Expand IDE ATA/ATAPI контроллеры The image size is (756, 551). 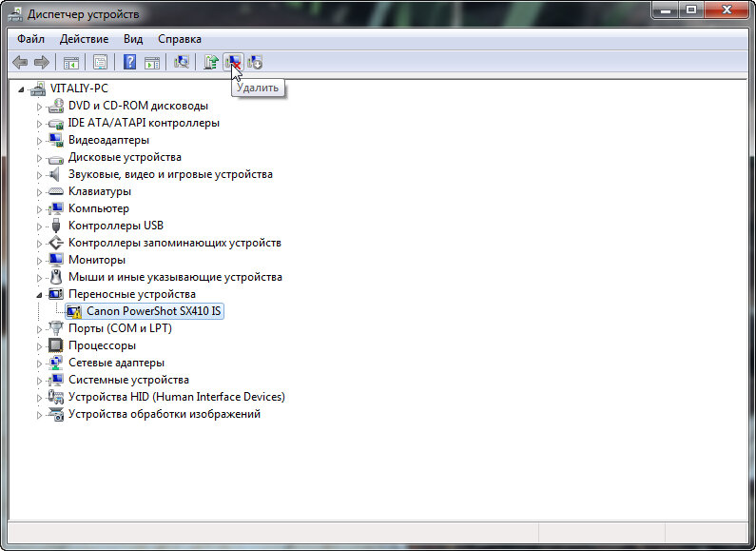(39, 124)
